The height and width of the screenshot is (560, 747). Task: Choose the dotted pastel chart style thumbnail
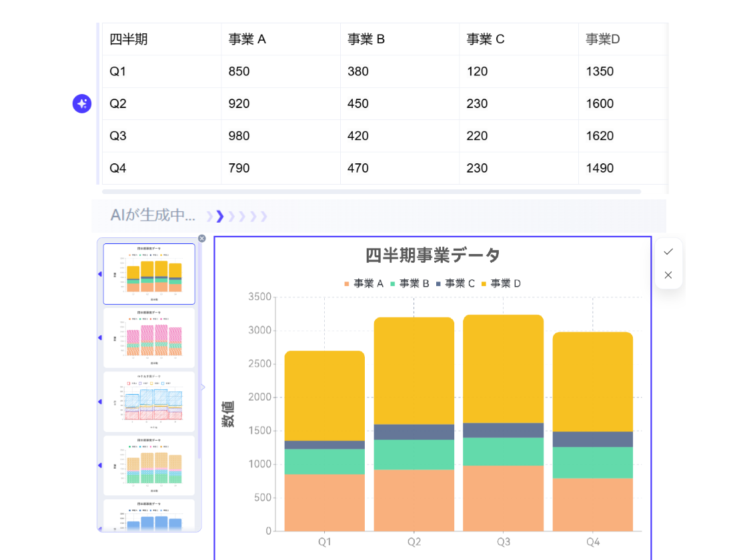click(149, 465)
